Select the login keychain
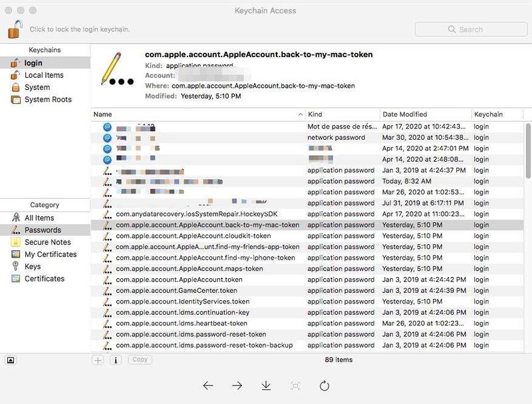The height and width of the screenshot is (404, 532). [45, 63]
